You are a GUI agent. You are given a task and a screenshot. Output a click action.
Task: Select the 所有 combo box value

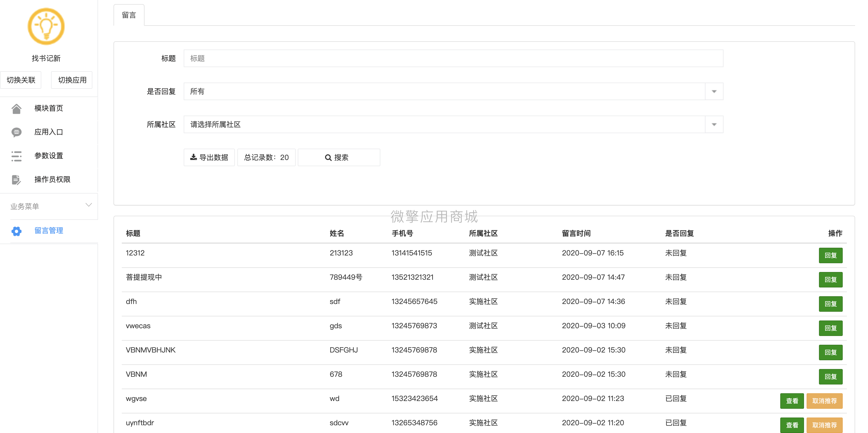(x=453, y=91)
